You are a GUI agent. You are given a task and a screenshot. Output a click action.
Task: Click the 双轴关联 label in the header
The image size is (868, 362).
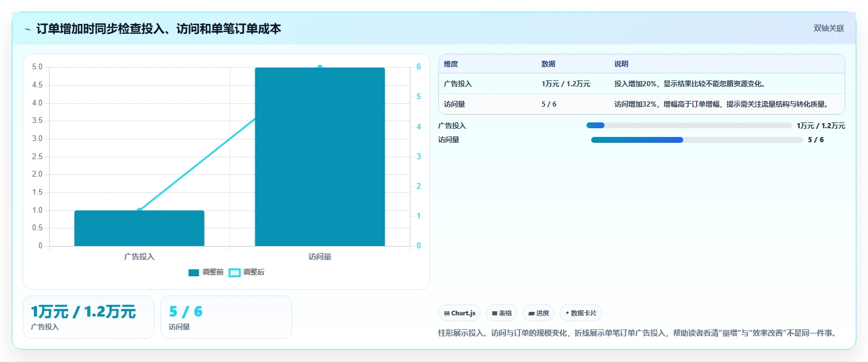pyautogui.click(x=828, y=28)
